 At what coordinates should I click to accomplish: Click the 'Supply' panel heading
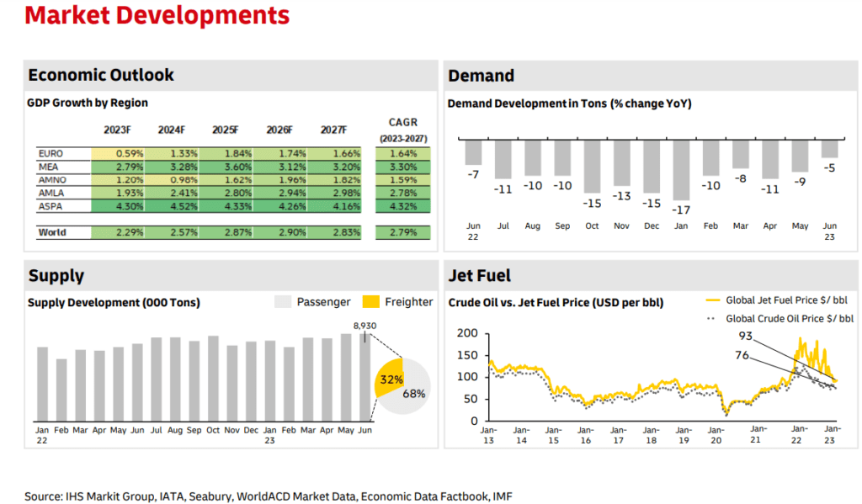(x=56, y=275)
